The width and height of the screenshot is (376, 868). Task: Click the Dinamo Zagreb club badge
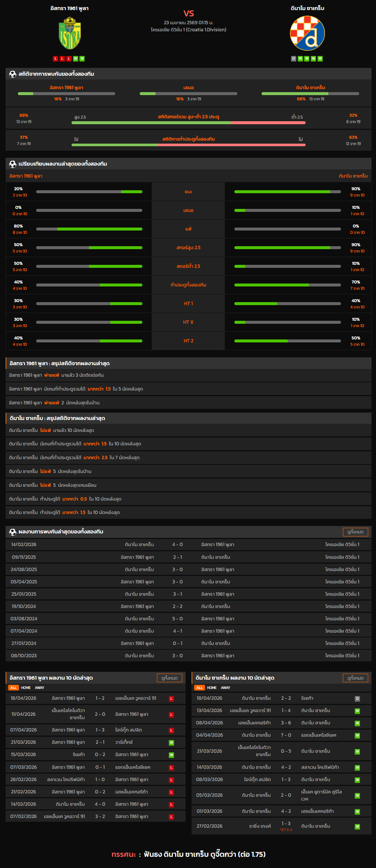pyautogui.click(x=307, y=33)
